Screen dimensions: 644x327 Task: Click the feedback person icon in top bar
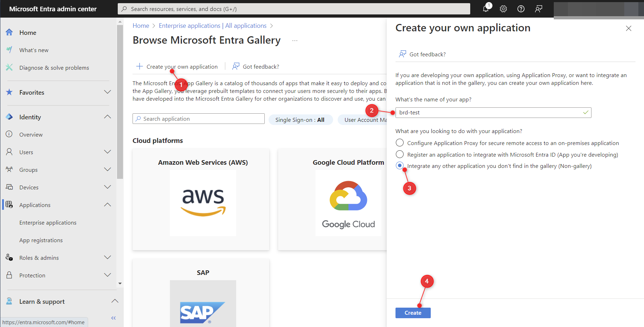(x=539, y=9)
